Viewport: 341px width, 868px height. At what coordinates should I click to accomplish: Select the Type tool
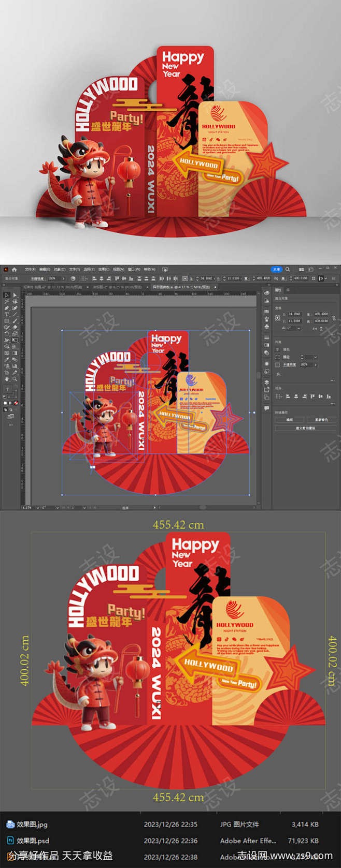[x=7, y=314]
